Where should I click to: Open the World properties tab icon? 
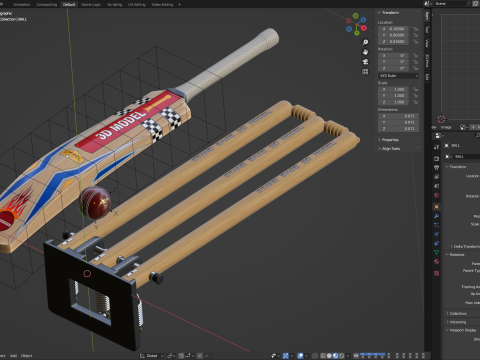(436, 195)
